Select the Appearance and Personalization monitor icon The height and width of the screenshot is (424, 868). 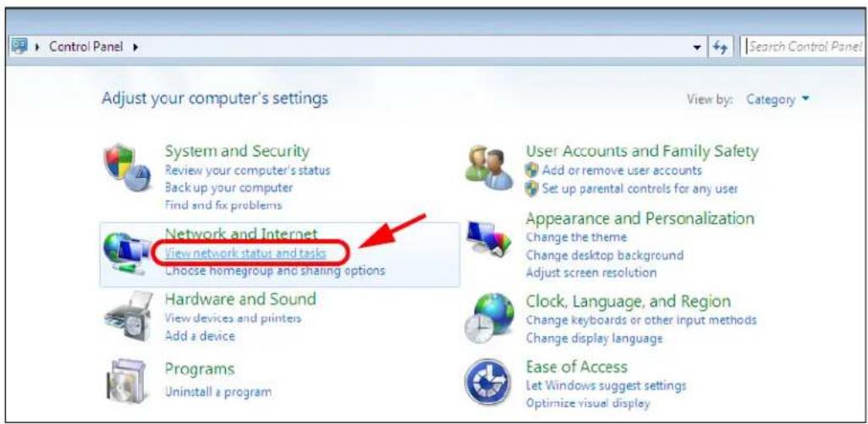click(x=489, y=240)
